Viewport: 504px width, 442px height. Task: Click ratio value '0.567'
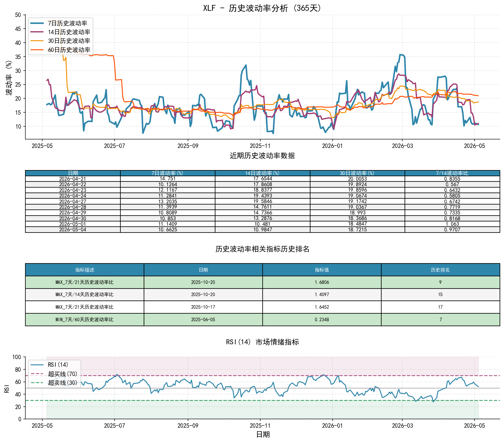pyautogui.click(x=452, y=184)
